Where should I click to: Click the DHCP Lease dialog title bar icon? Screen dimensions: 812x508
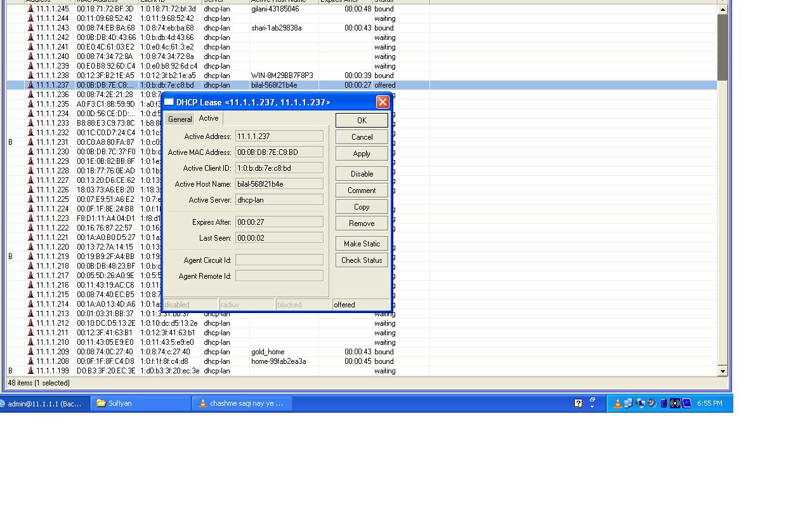[168, 102]
